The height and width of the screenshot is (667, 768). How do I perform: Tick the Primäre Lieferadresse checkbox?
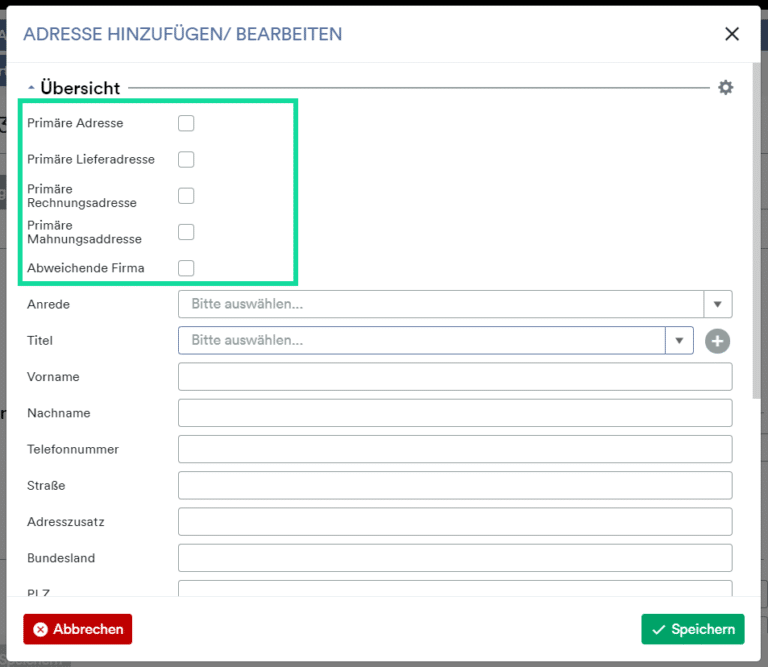(x=186, y=160)
